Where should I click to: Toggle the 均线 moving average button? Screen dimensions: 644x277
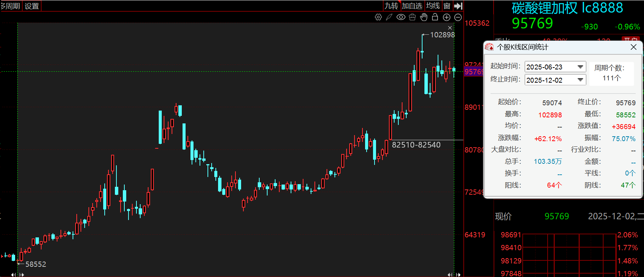pyautogui.click(x=433, y=6)
